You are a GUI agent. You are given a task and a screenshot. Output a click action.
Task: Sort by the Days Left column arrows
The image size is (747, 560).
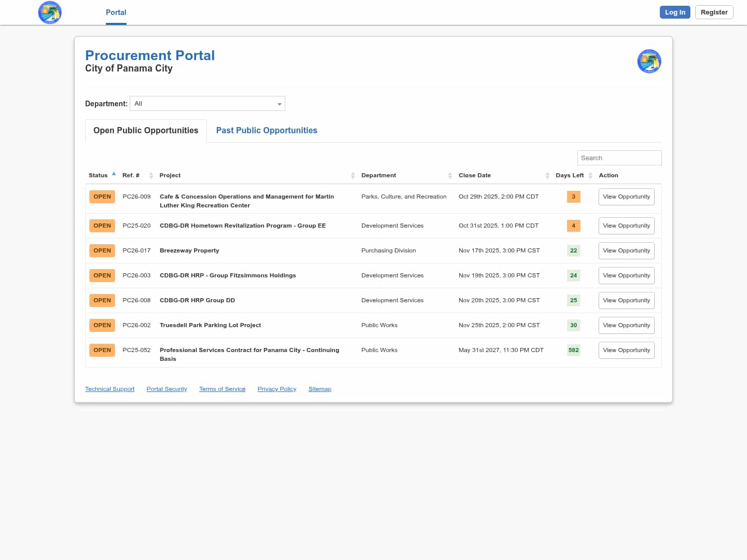click(x=590, y=175)
